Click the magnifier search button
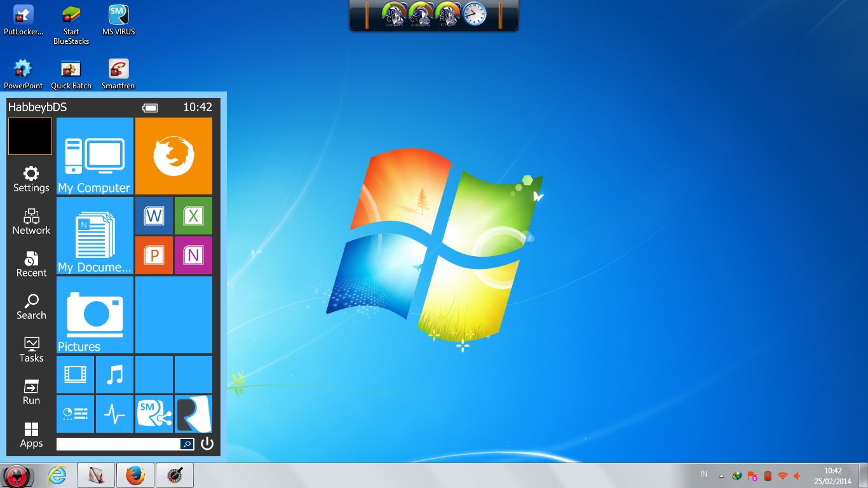This screenshot has width=868, height=488. click(x=187, y=444)
